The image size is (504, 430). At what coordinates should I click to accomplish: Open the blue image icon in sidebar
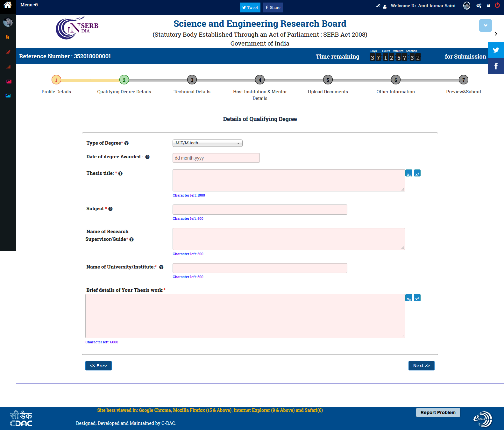(8, 96)
